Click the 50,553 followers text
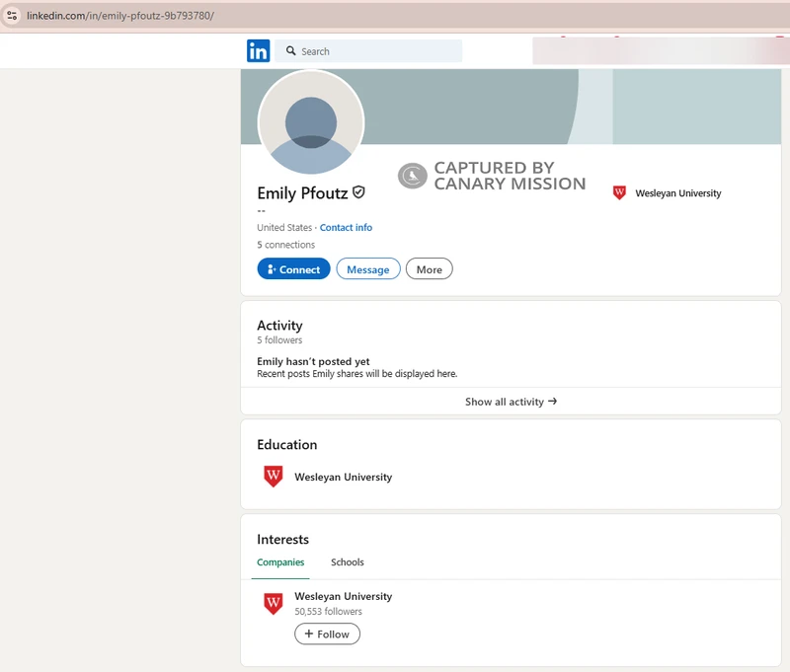The image size is (790, 672). point(329,612)
